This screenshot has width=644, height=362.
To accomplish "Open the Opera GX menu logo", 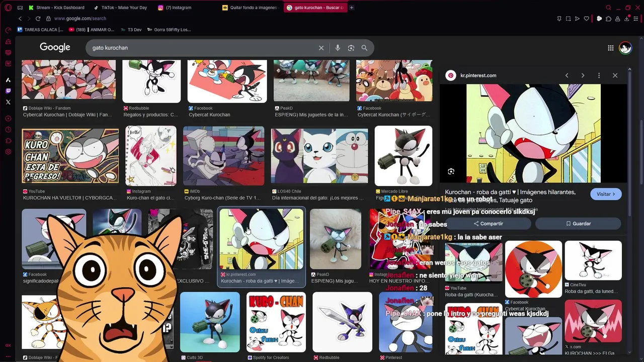I will coord(8,8).
